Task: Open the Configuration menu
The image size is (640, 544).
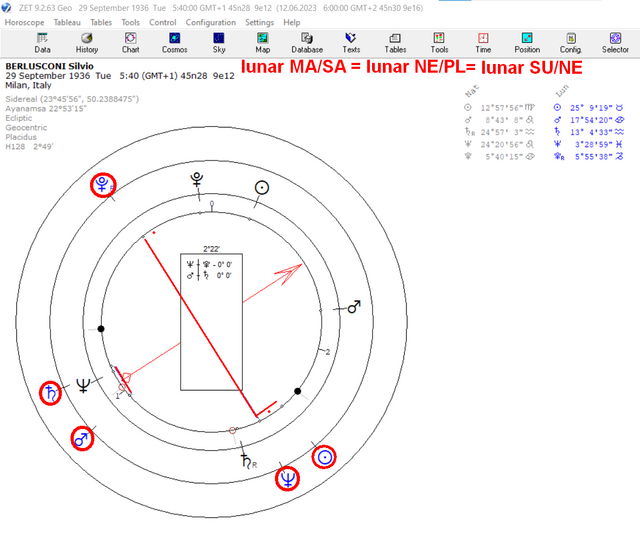Action: click(x=211, y=22)
